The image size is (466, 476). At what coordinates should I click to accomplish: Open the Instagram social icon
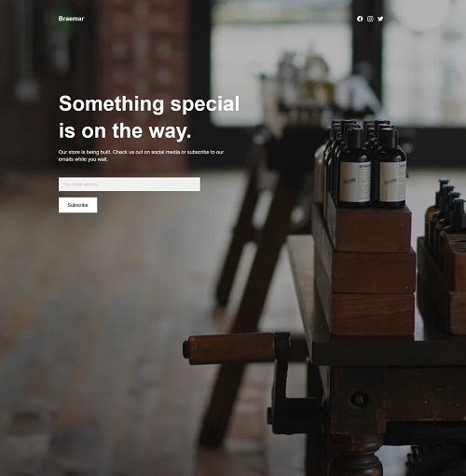370,19
